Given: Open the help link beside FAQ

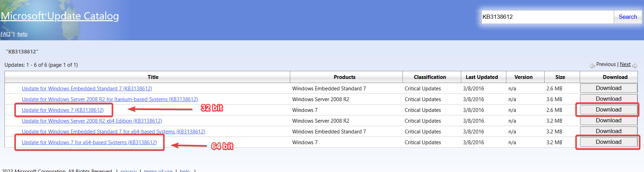Looking at the screenshot, I should [x=22, y=34].
